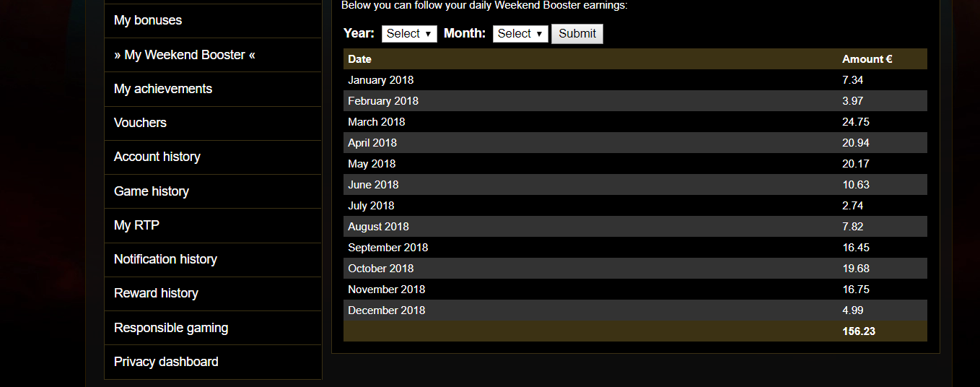Screen dimensions: 980x387
Task: Show Notification history
Action: pyautogui.click(x=213, y=259)
